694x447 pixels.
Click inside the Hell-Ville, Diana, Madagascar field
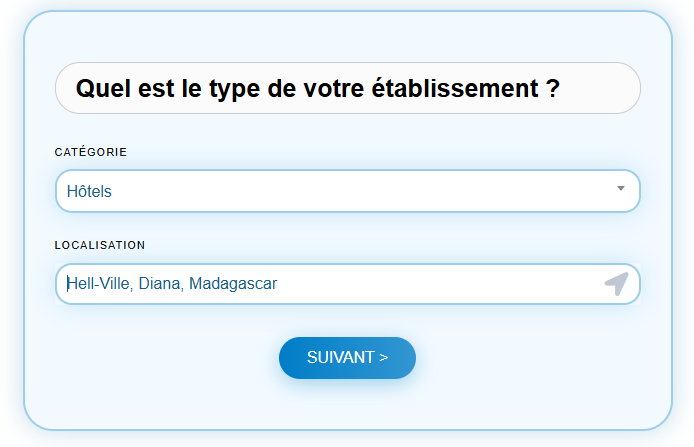[347, 284]
